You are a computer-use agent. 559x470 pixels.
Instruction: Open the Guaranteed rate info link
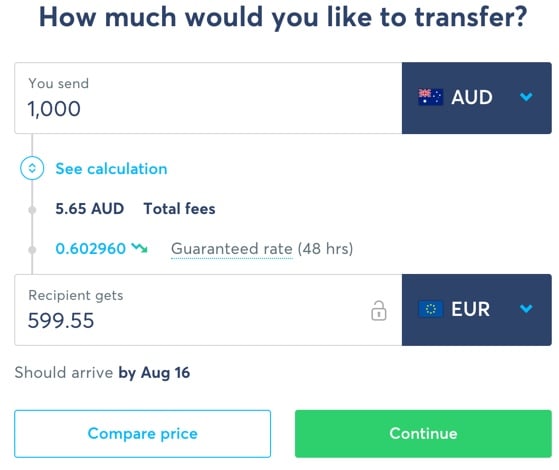click(x=232, y=249)
